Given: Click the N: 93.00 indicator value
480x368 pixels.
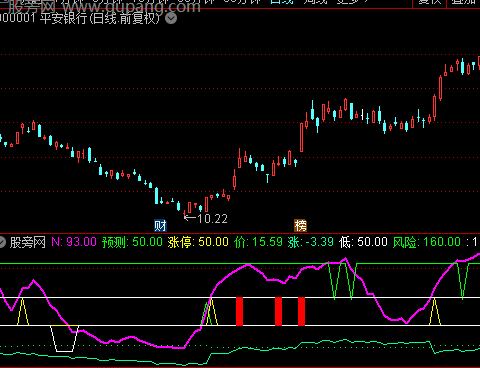Looking at the screenshot, I should click(74, 242).
